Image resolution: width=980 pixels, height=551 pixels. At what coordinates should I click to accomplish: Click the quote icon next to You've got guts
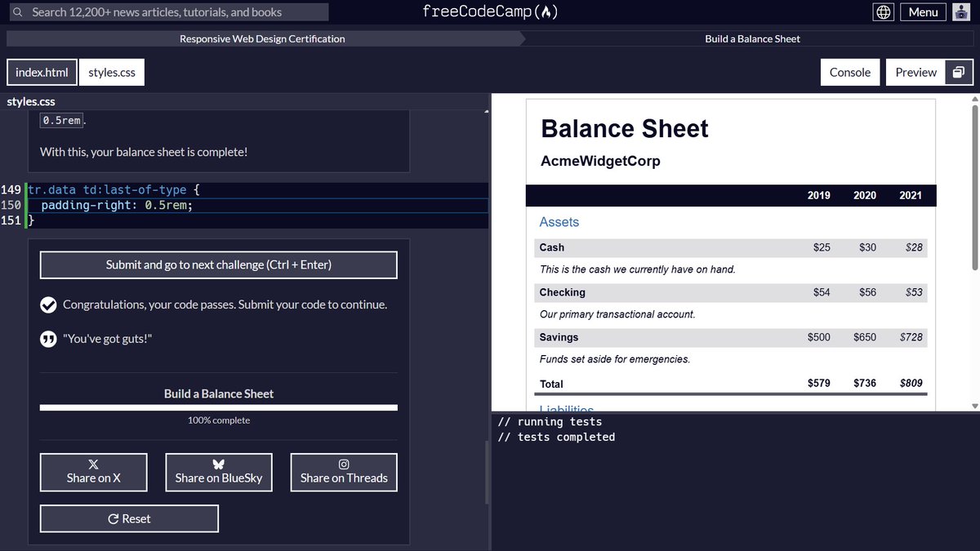pyautogui.click(x=48, y=338)
